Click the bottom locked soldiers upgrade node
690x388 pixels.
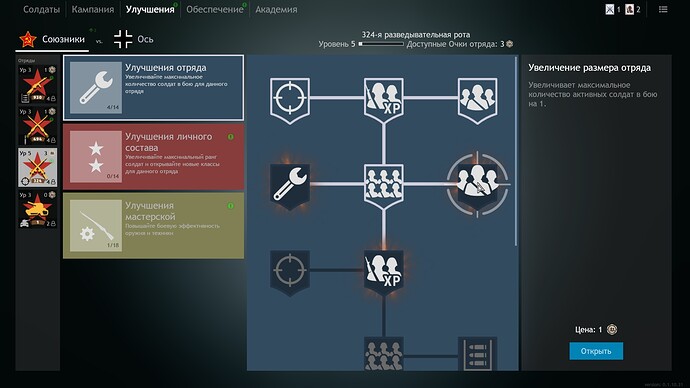pyautogui.click(x=383, y=353)
